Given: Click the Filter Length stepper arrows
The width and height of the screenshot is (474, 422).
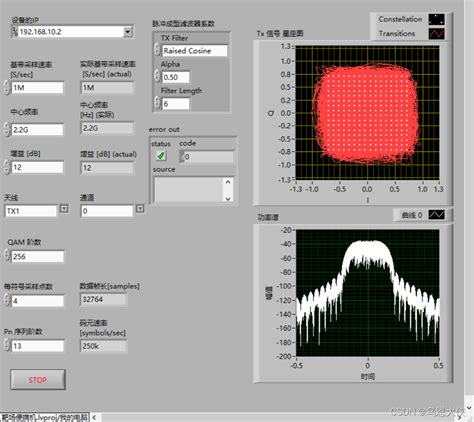Looking at the screenshot, I should point(157,103).
